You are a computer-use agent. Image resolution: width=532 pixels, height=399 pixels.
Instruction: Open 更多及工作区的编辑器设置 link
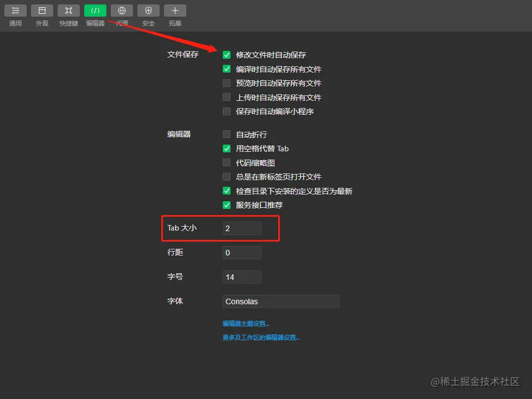pos(261,337)
